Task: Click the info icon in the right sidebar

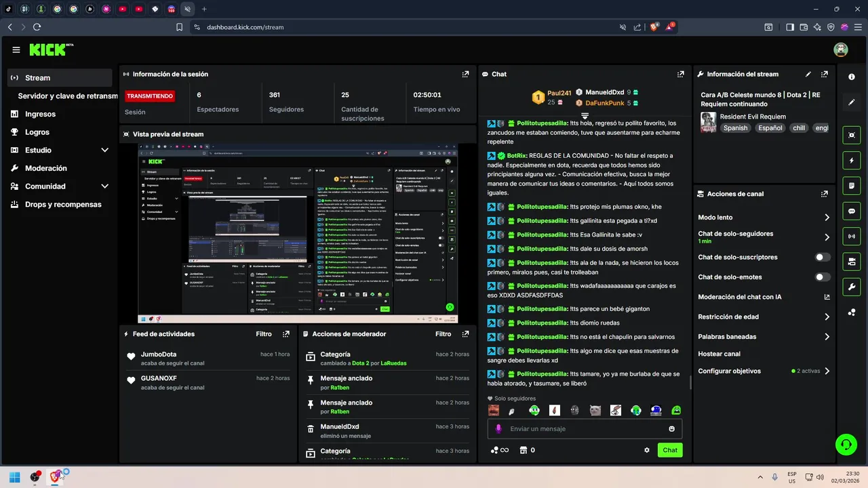Action: pos(852,77)
